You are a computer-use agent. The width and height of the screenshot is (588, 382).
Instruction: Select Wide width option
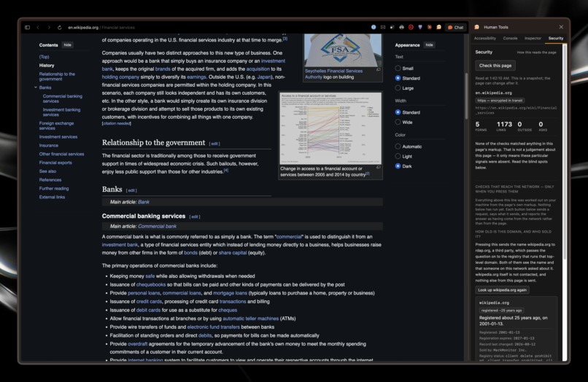click(398, 122)
